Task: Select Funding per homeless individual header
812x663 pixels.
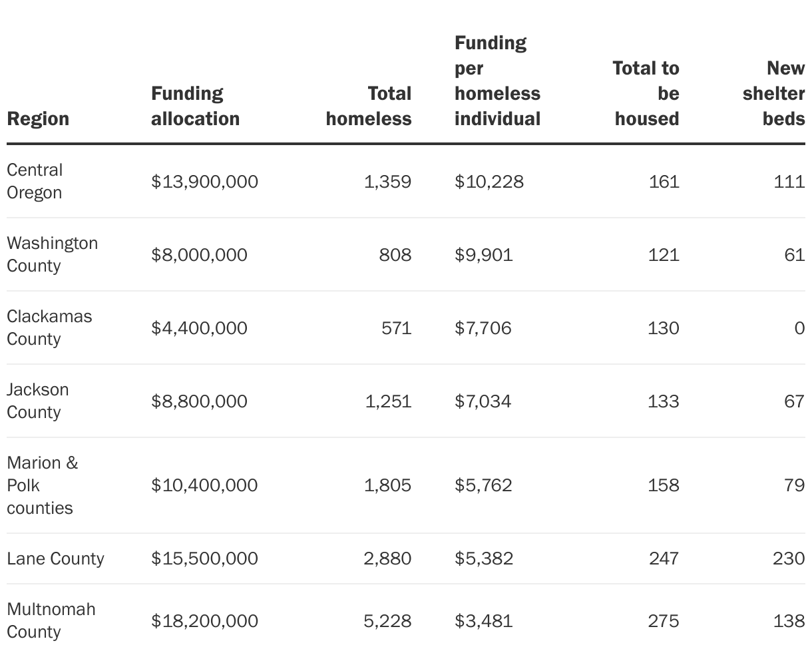Action: click(497, 81)
